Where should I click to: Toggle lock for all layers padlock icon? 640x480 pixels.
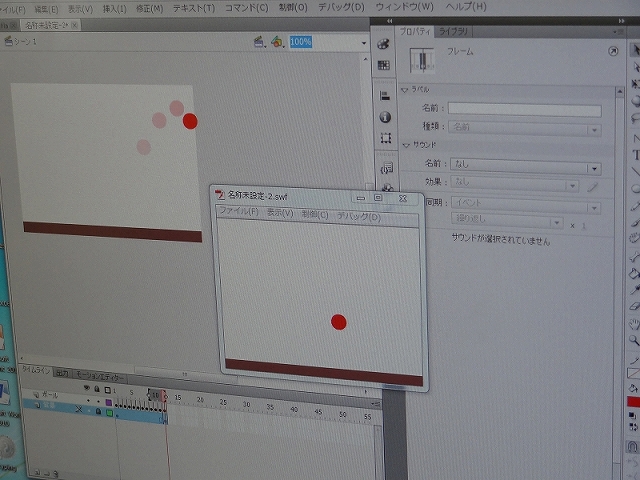click(x=97, y=389)
